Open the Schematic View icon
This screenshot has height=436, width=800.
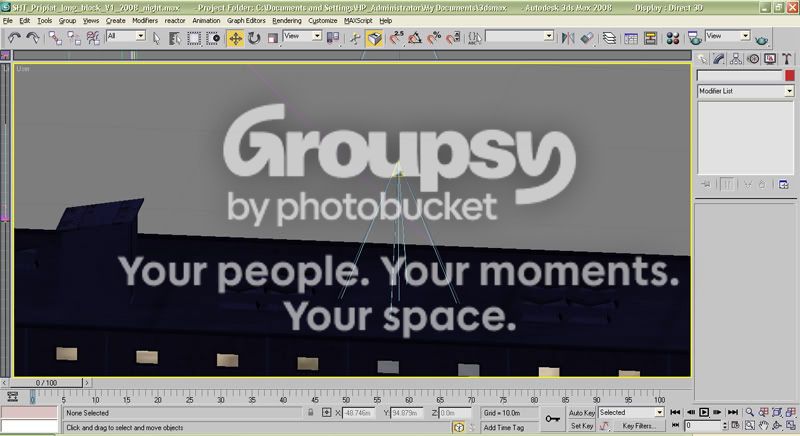tap(650, 38)
